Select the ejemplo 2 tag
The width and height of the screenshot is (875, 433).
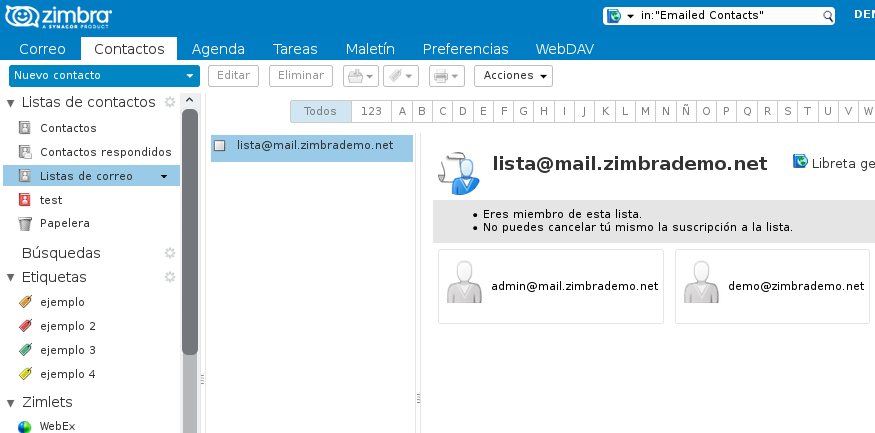[68, 326]
